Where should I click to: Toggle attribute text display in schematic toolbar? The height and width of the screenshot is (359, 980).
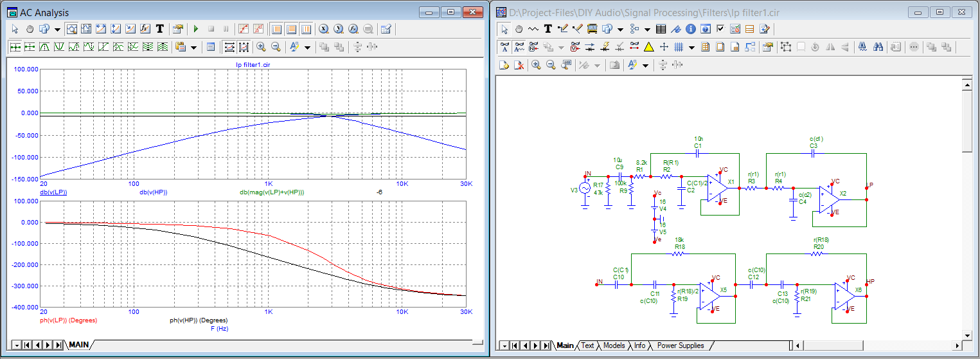point(504,47)
